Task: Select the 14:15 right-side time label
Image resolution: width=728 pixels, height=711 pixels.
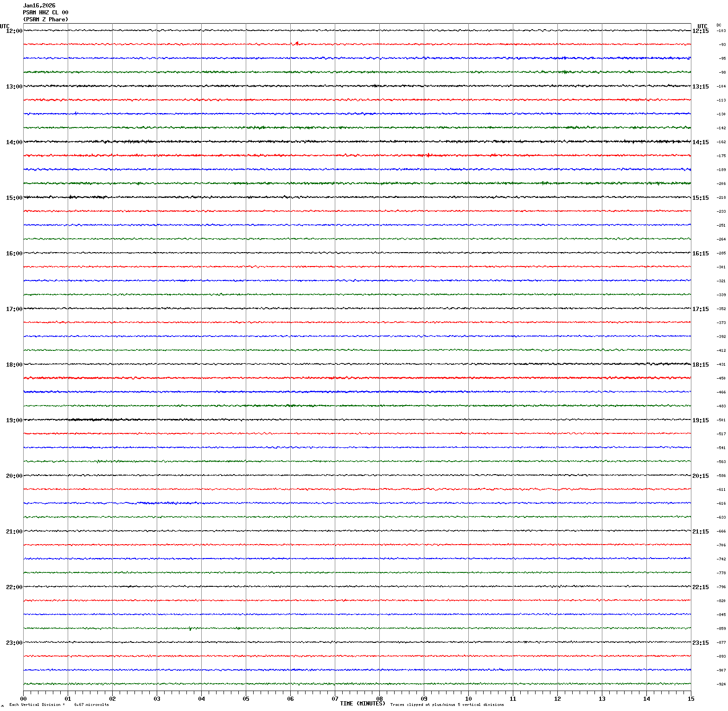Action: (700, 142)
